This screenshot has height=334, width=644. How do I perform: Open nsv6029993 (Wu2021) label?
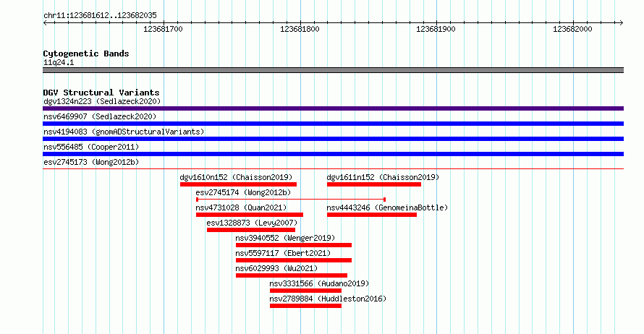[x=276, y=268]
